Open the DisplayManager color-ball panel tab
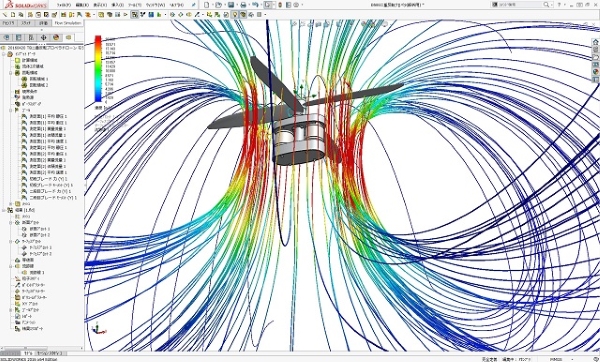Image resolution: width=600 pixels, height=362 pixels. click(56, 37)
